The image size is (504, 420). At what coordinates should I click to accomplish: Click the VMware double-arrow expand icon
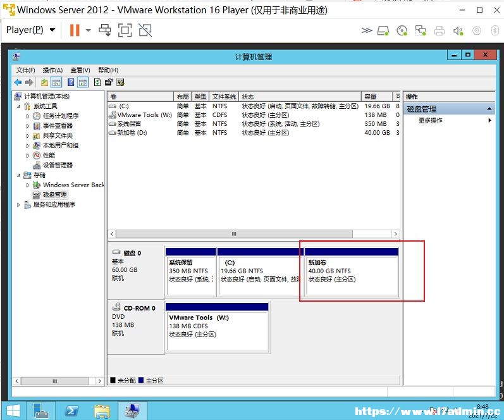tap(367, 30)
